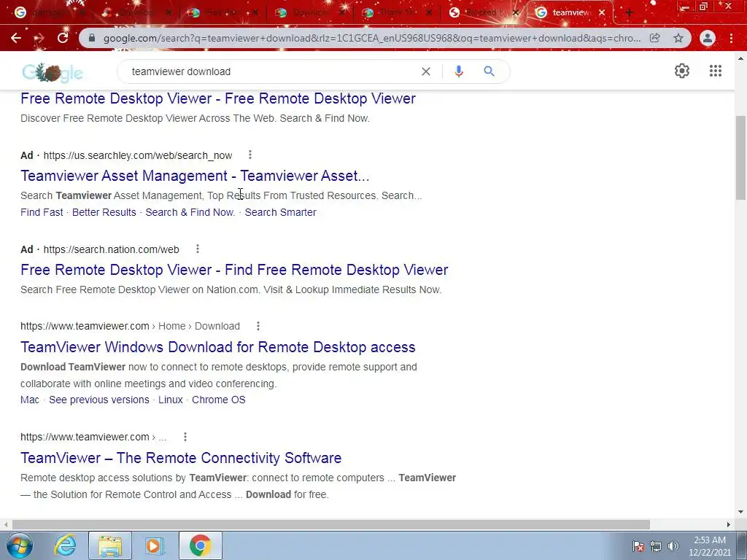The height and width of the screenshot is (560, 747).
Task: Click the forward navigation arrow
Action: click(39, 38)
